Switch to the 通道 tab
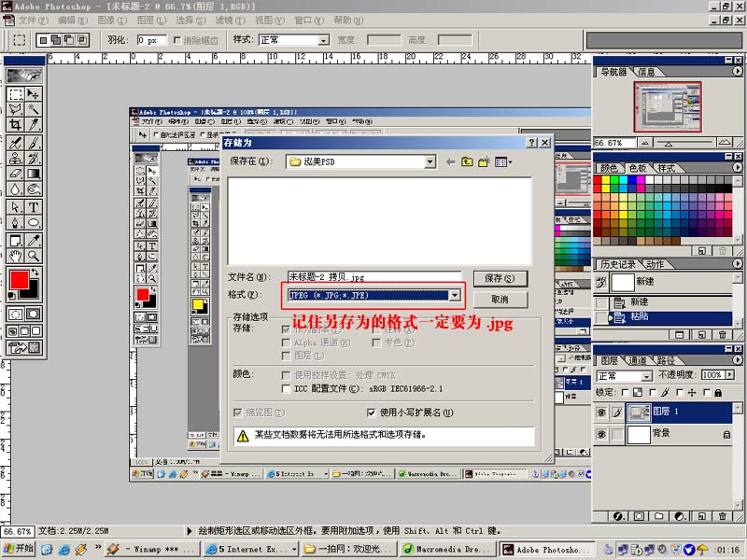The height and width of the screenshot is (560, 747). (639, 360)
